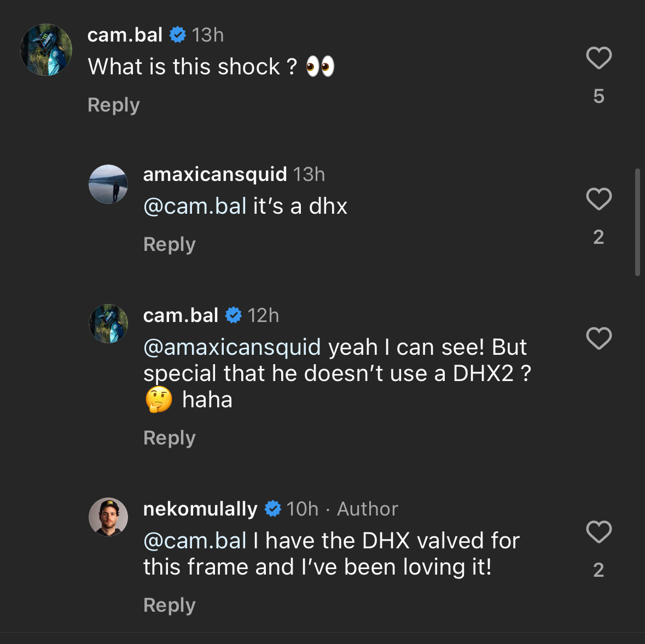Click @cam.bal mention in amaxicansquid's reply
The height and width of the screenshot is (644, 645).
[x=195, y=207]
